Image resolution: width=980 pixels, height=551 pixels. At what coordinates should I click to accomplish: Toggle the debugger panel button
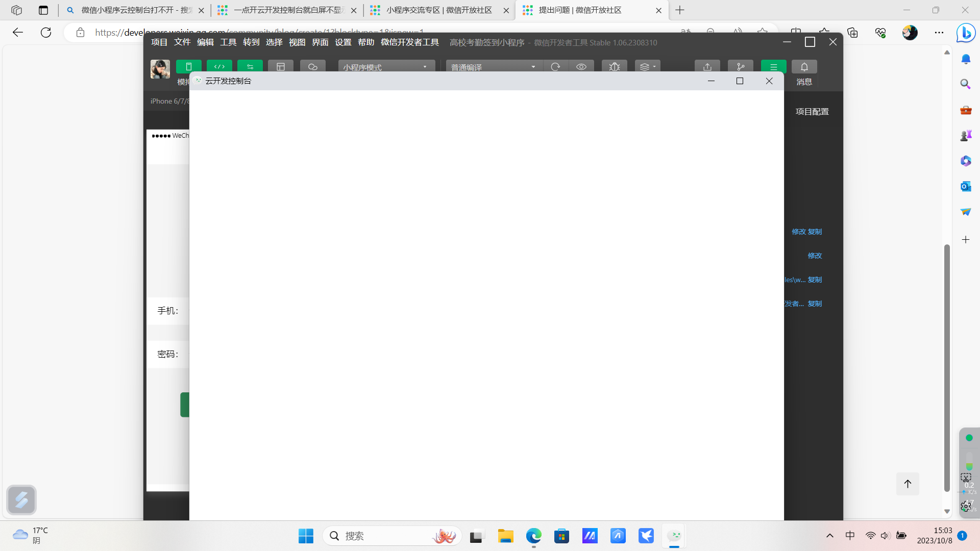click(x=250, y=67)
